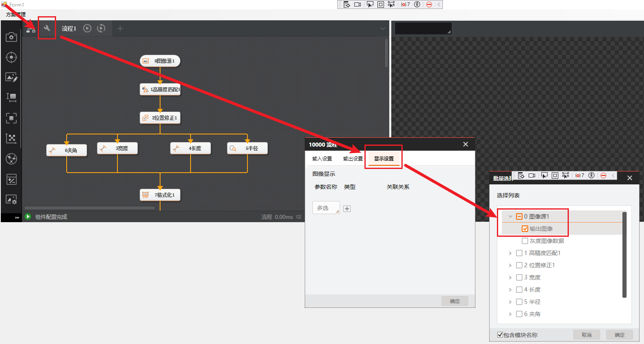Add a new flow with plus icon

click(120, 28)
